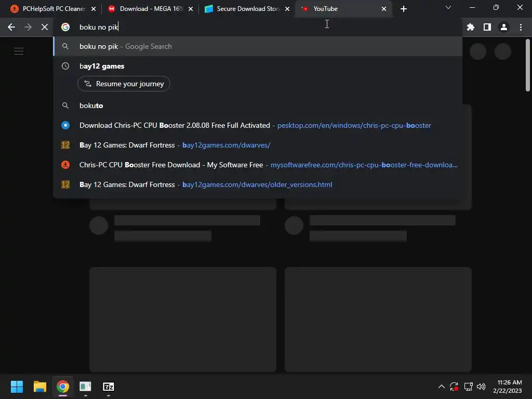
Task: Open the Windows Start menu
Action: (x=17, y=387)
